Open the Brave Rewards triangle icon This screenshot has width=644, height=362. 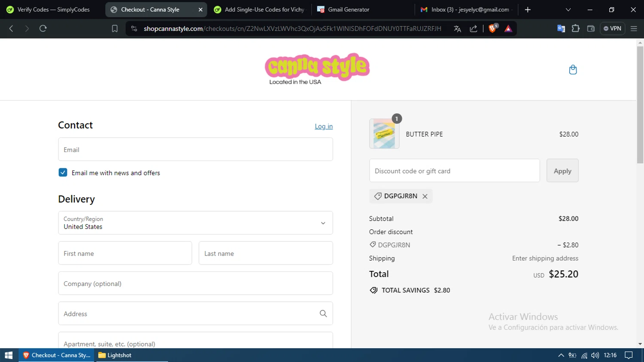tap(508, 29)
